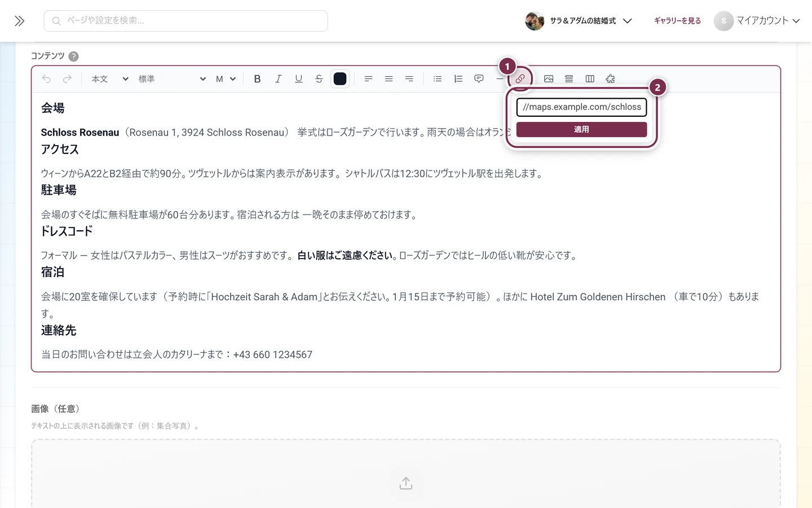The image size is (812, 508).
Task: Redo the last edit
Action: pos(67,79)
